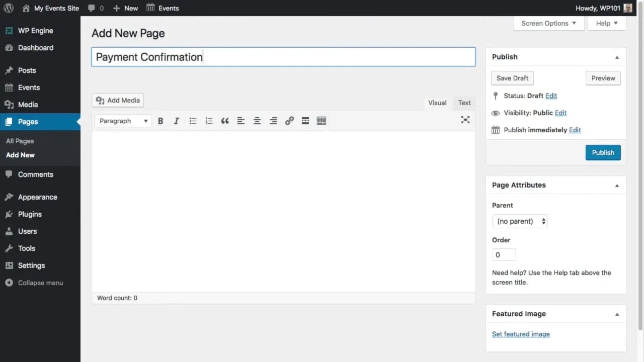Edit the Publish immediately date
644x362 pixels.
pos(575,130)
